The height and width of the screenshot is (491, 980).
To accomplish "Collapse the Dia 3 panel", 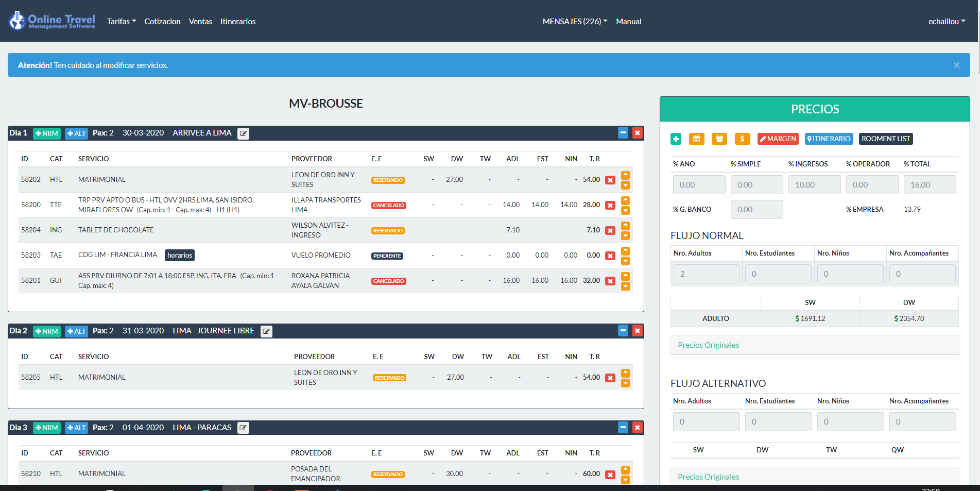I will 623,428.
